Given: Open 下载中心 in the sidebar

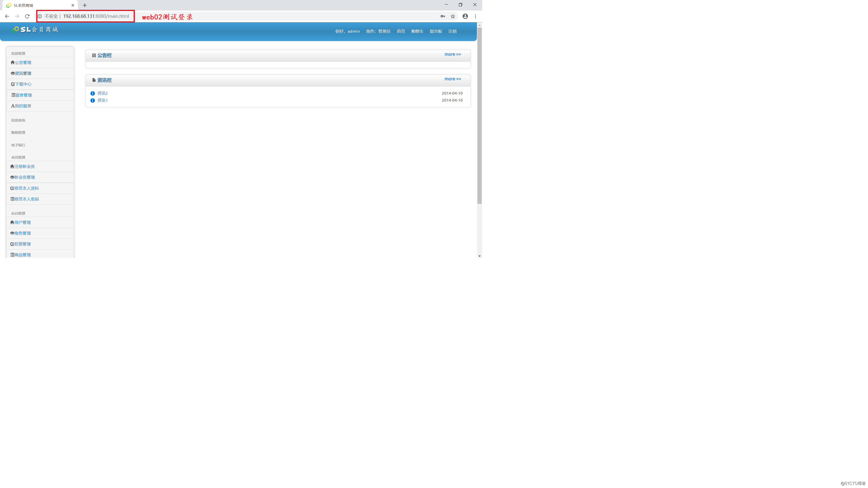Looking at the screenshot, I should click(40, 84).
